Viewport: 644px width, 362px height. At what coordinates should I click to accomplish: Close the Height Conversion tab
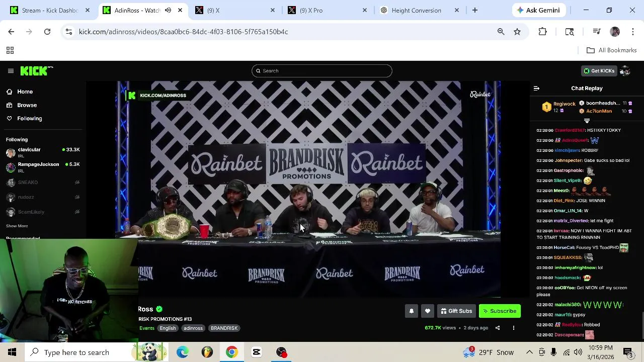point(457,10)
